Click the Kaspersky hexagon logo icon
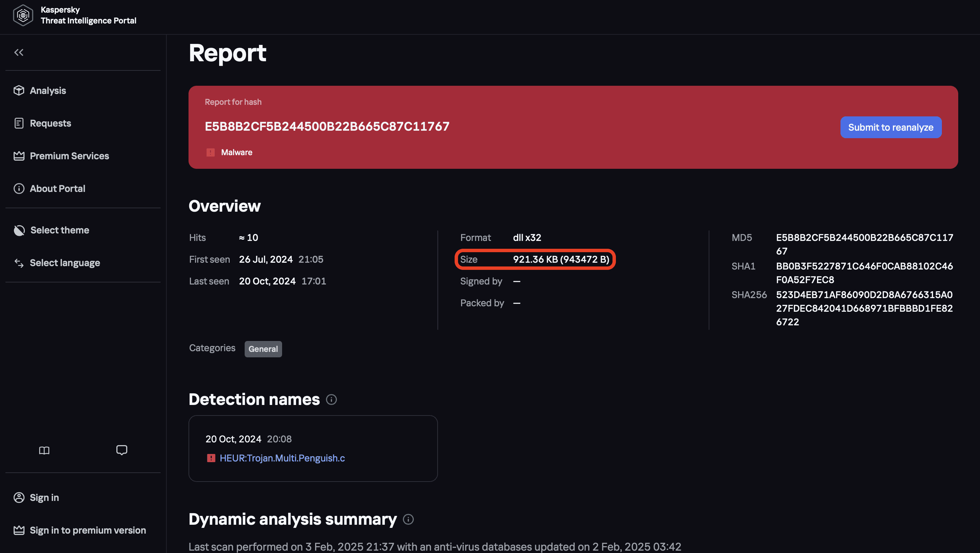This screenshot has width=980, height=553. point(23,15)
